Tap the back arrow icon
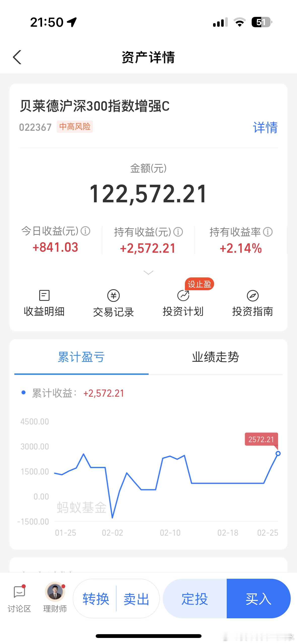This screenshot has height=644, width=297. click(x=17, y=57)
